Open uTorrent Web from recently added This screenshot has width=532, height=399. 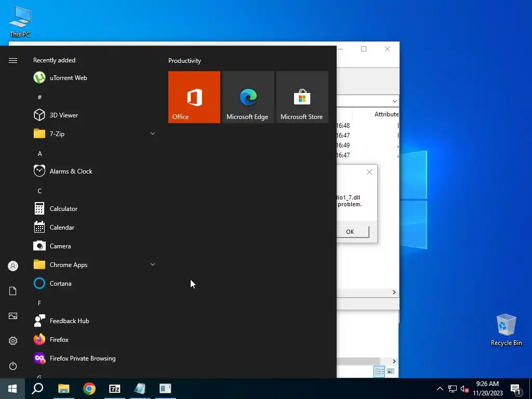pos(95,78)
